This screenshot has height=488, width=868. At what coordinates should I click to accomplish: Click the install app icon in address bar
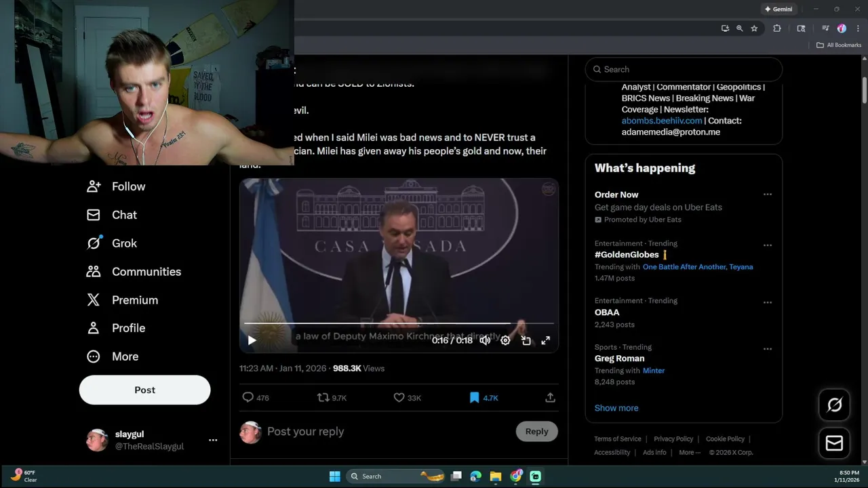click(x=725, y=28)
